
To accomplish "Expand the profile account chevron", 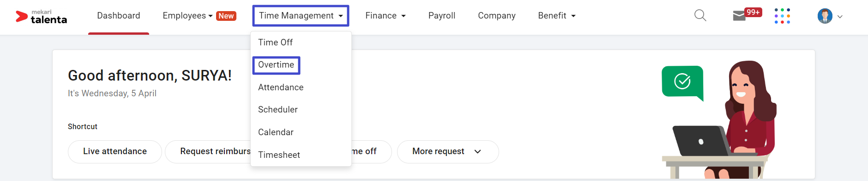I will click(840, 17).
